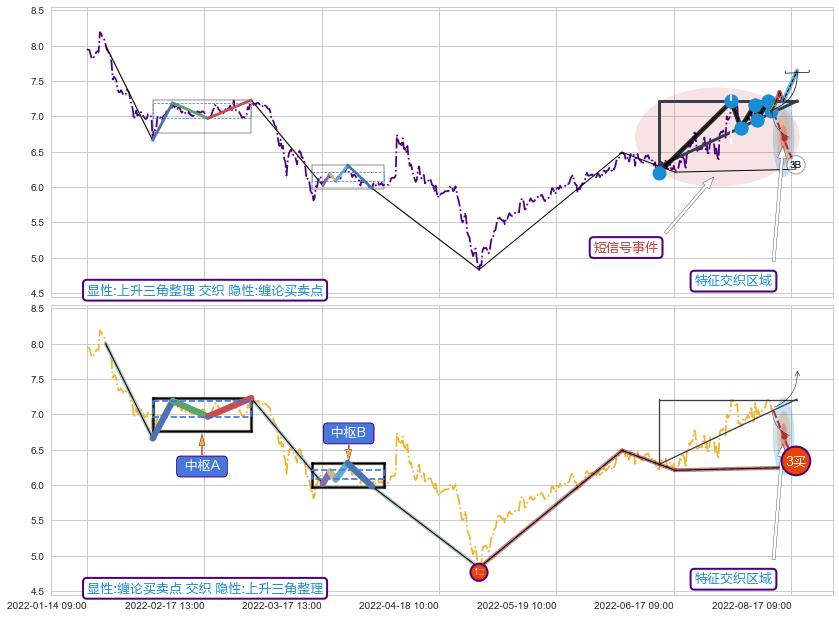This screenshot has width=839, height=618.
Task: Click the 2022-04-18 10:00 date axis label
Action: 398,605
